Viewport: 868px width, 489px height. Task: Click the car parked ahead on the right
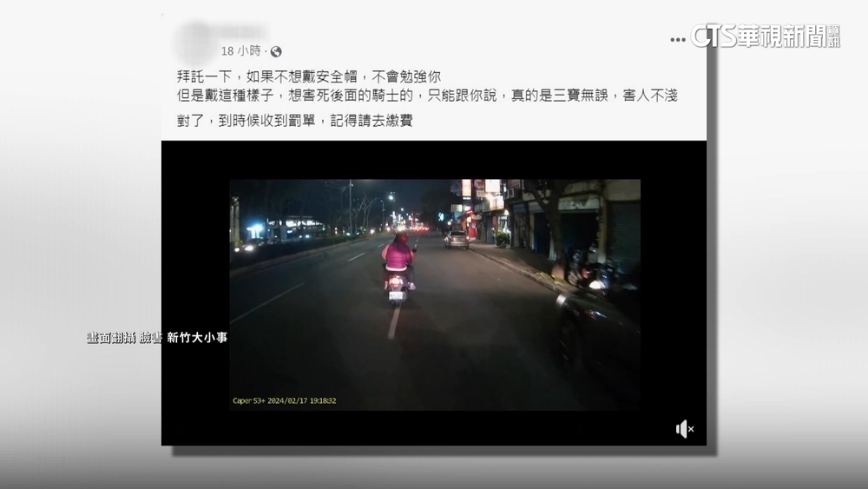point(457,239)
